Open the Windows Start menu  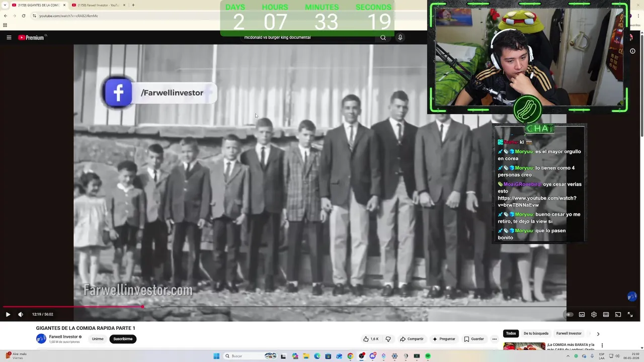click(x=216, y=356)
